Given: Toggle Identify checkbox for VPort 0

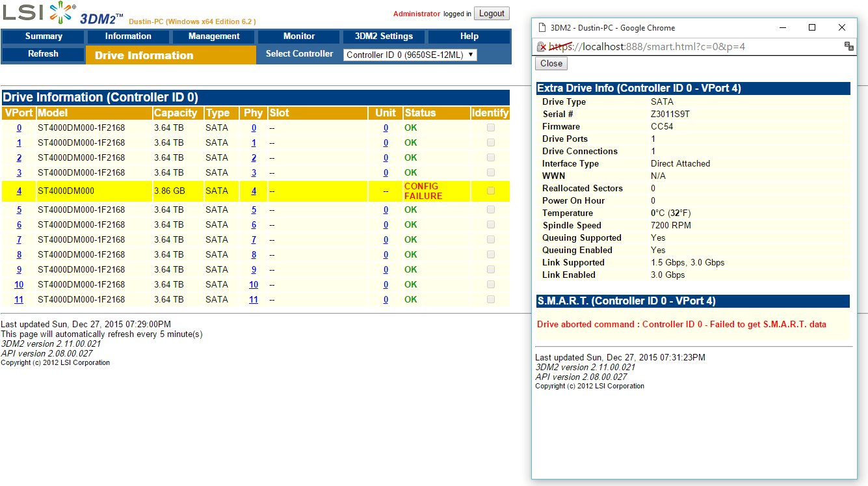Looking at the screenshot, I should tap(491, 128).
